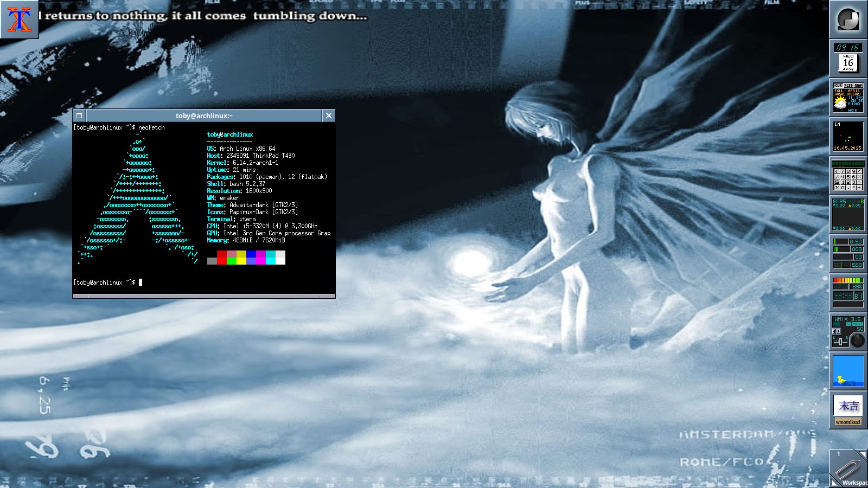The height and width of the screenshot is (488, 868).
Task: Click the 'Host: 2349091 ThinkPad T430' line
Action: click(x=251, y=156)
